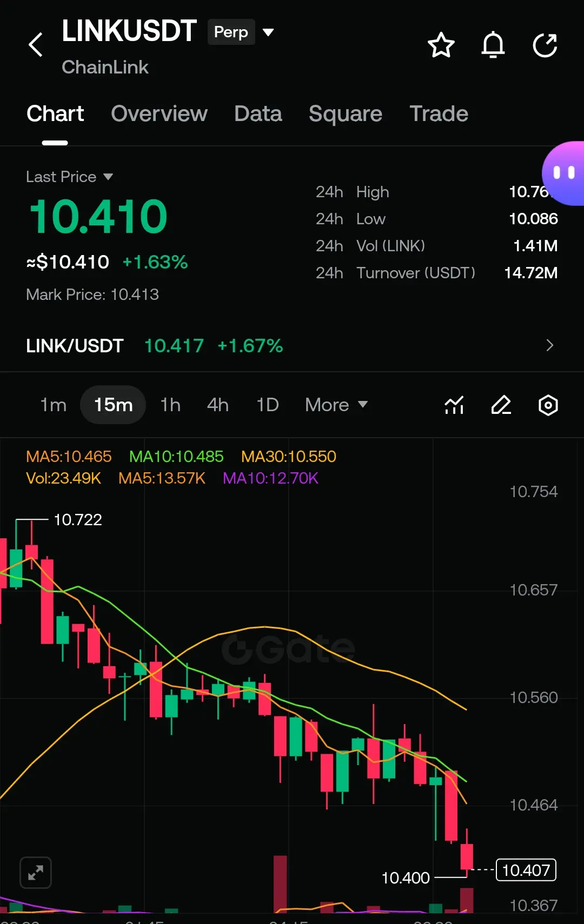Open chart indicators icon
Image resolution: width=584 pixels, height=924 pixels.
point(454,405)
